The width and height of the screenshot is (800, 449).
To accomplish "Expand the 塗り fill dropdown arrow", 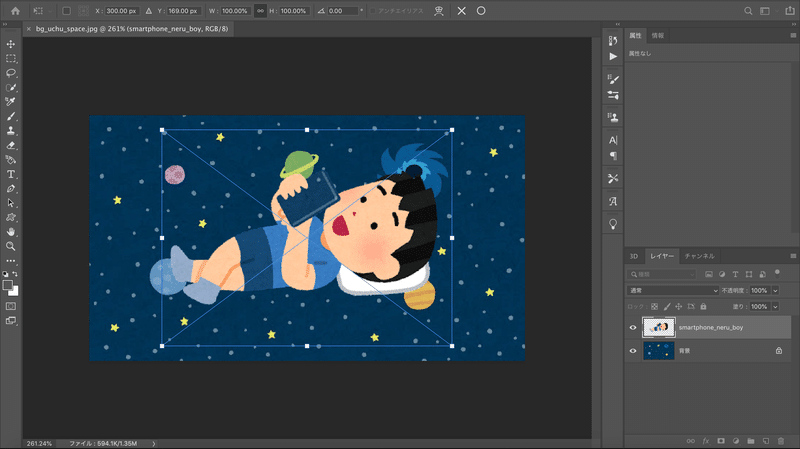I will [773, 306].
